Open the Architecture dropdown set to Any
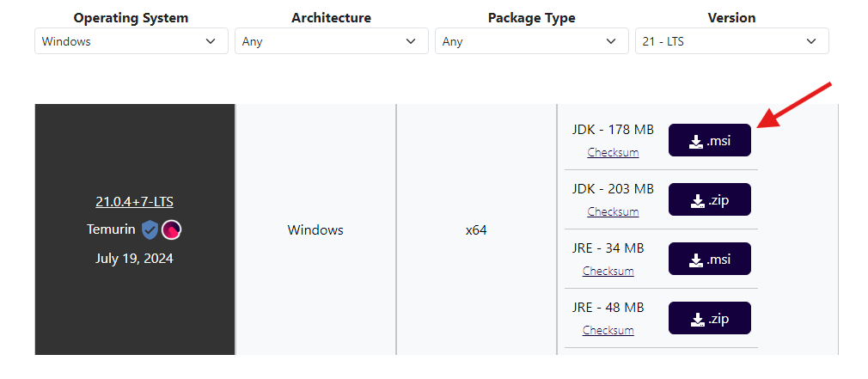This screenshot has height=379, width=868. (x=332, y=41)
